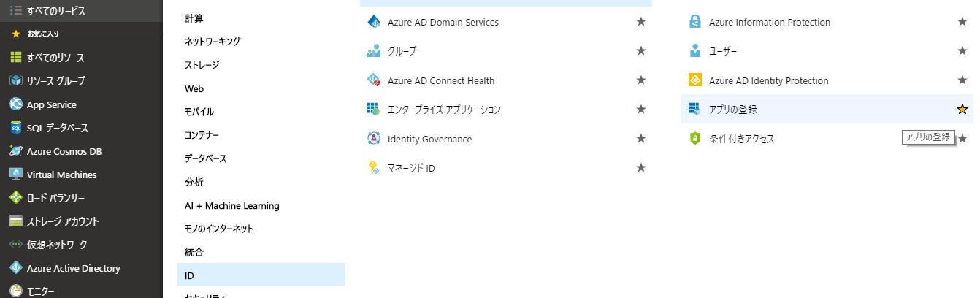This screenshot has width=980, height=298.
Task: Open 条件付きアクセス service
Action: coord(741,139)
